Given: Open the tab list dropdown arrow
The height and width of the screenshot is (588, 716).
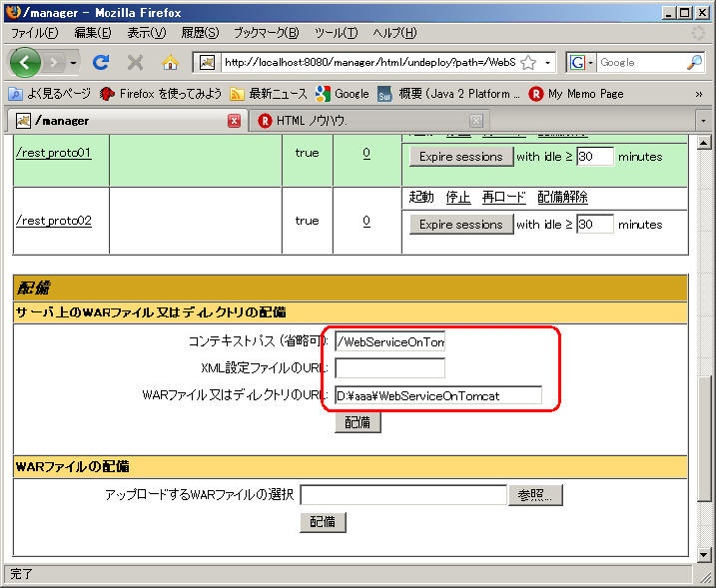Looking at the screenshot, I should pyautogui.click(x=703, y=121).
